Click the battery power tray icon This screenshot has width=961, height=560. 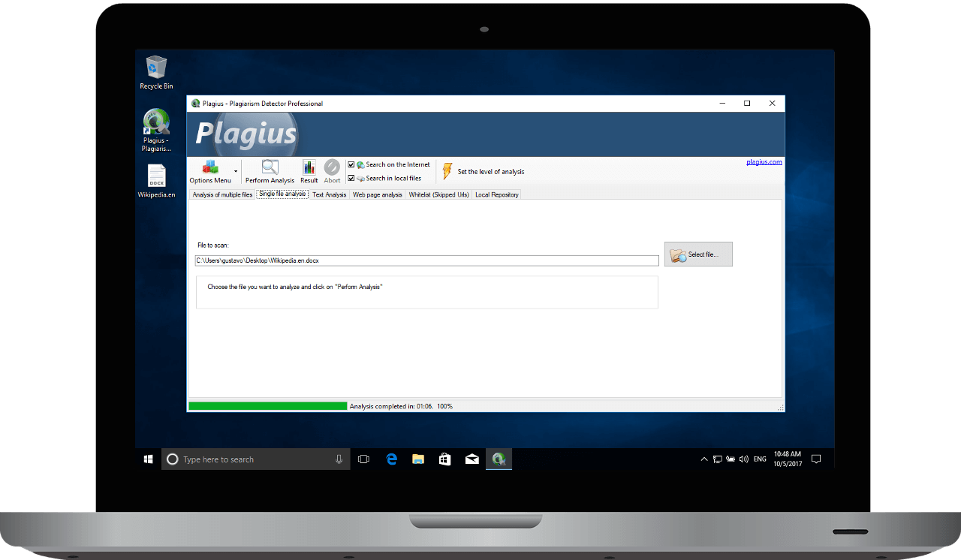(731, 459)
